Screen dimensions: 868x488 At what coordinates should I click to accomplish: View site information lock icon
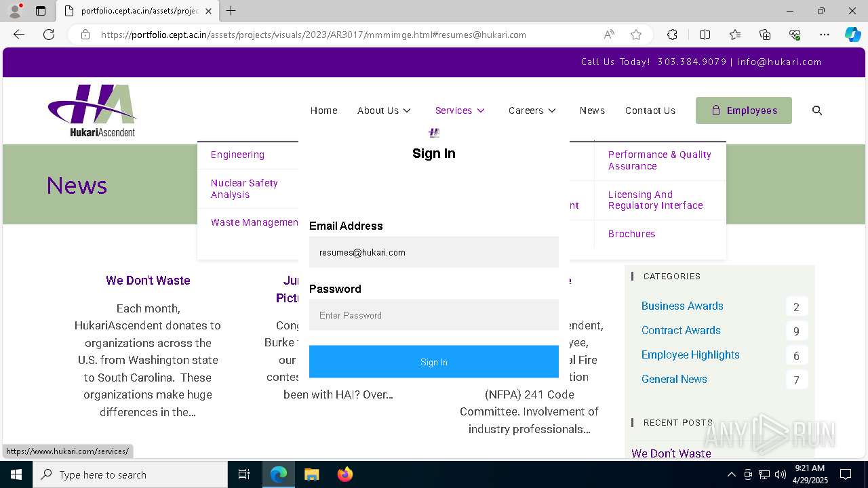(85, 35)
